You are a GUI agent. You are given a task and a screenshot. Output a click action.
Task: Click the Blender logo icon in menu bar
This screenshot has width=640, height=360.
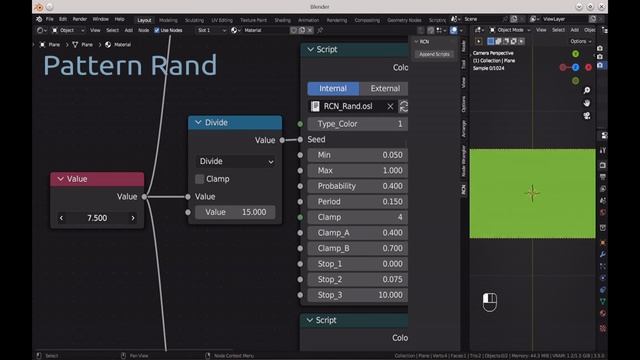[39, 19]
